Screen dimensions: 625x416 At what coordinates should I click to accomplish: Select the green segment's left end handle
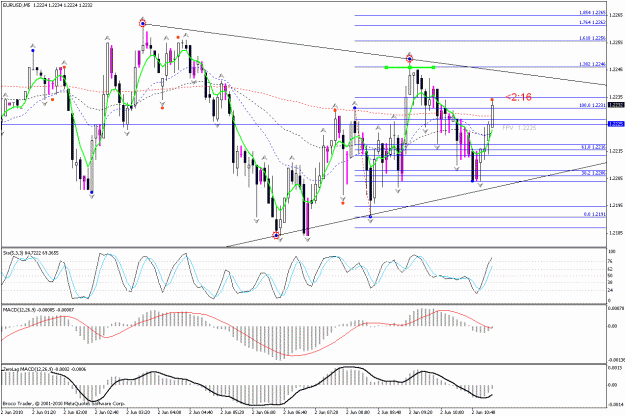tap(386, 67)
